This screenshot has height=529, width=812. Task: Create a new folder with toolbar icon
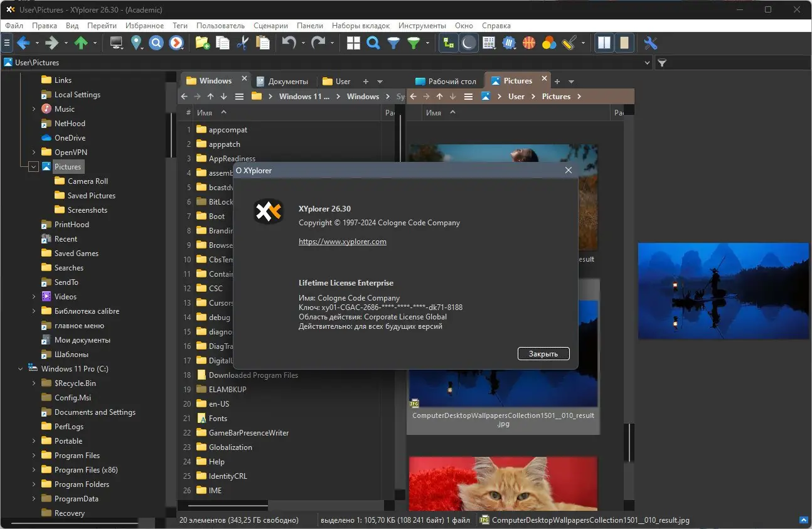pos(202,43)
